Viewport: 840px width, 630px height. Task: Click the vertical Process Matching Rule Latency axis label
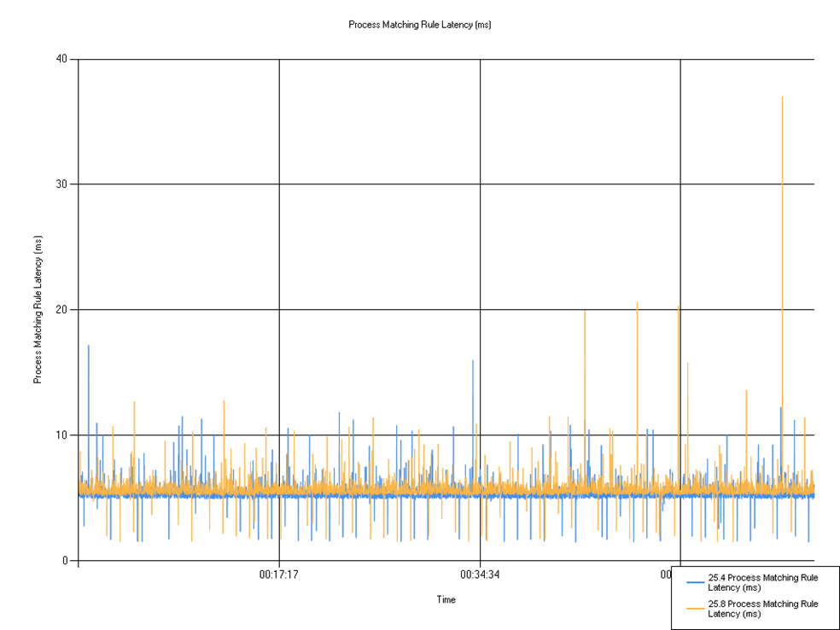[37, 306]
